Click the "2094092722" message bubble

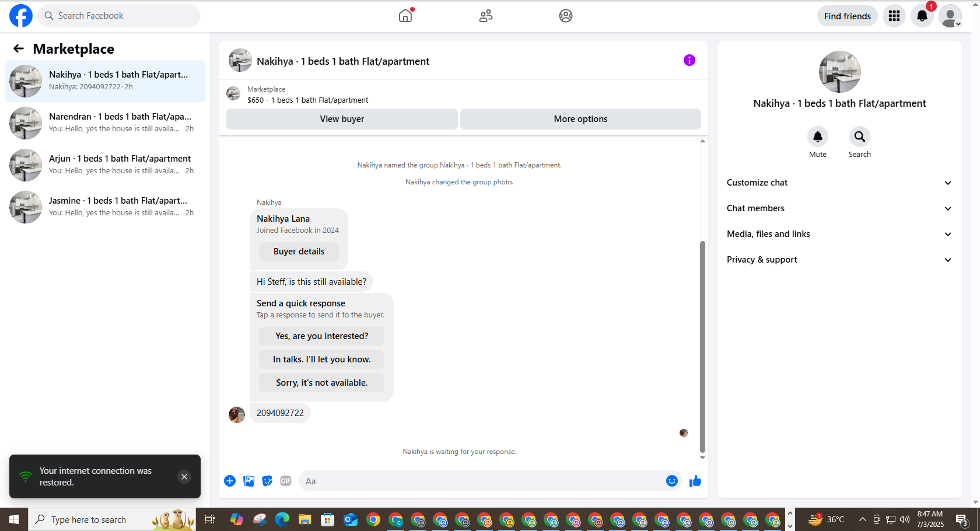280,413
